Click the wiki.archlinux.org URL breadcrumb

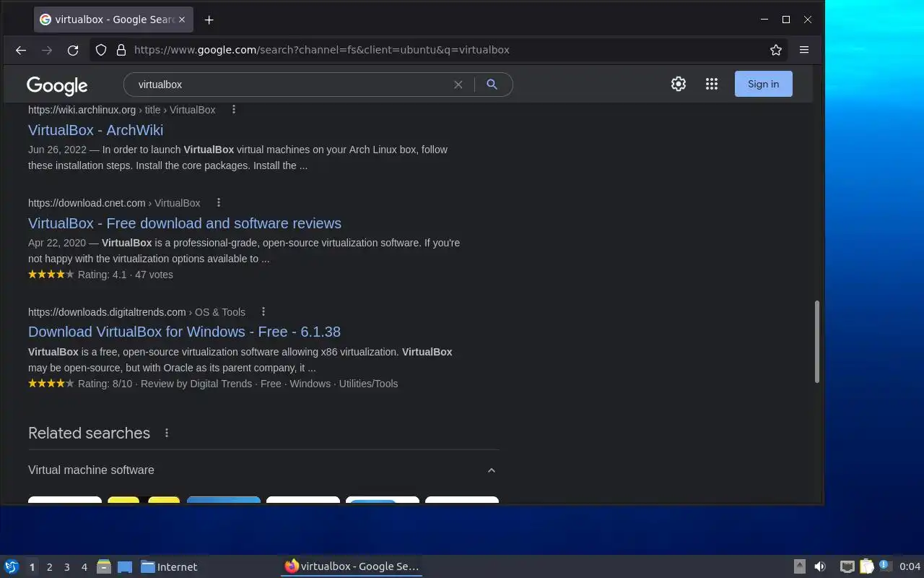click(x=121, y=110)
